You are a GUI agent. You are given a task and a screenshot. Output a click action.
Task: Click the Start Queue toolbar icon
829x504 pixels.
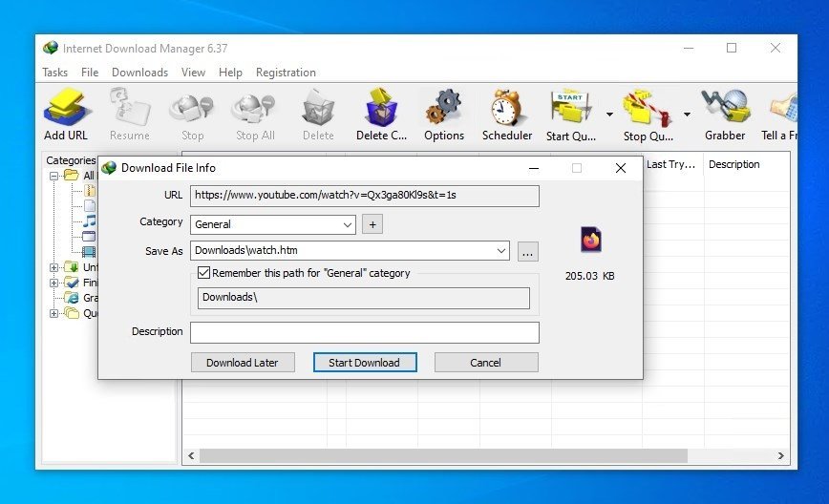[569, 108]
